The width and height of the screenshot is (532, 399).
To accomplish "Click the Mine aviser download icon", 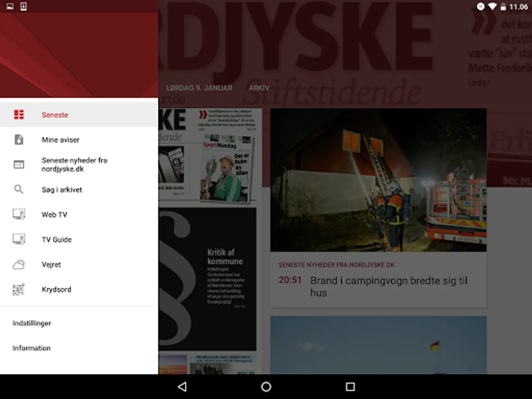I will [x=19, y=140].
